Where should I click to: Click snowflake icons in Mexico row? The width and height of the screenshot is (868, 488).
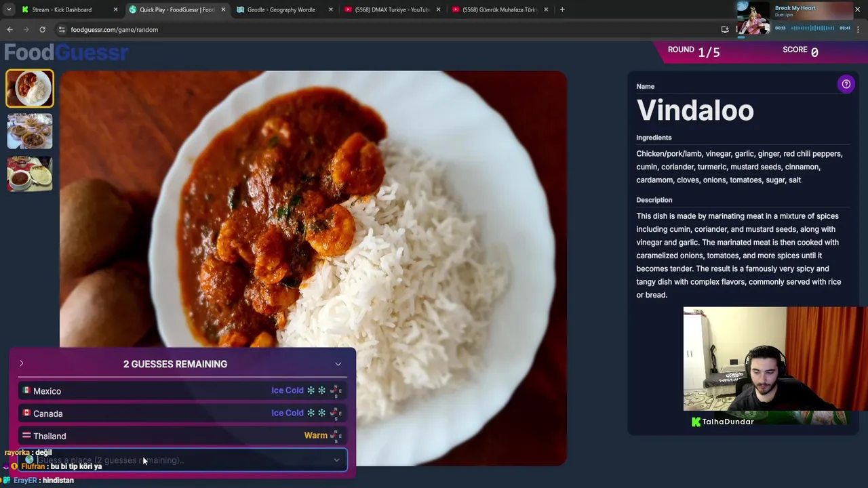coord(316,390)
